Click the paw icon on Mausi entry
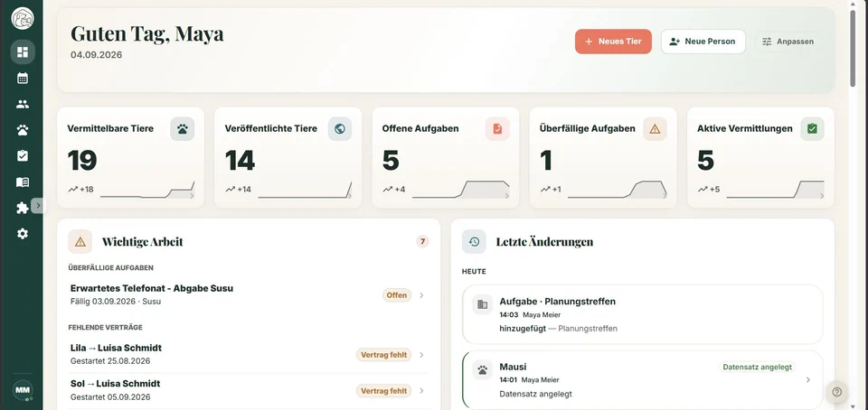Viewport: 868px width, 410px height. 483,369
